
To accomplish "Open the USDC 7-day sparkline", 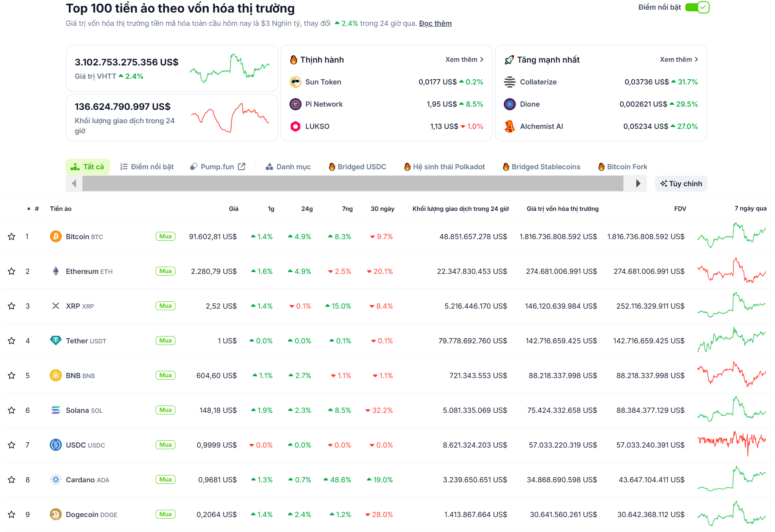I will click(731, 444).
